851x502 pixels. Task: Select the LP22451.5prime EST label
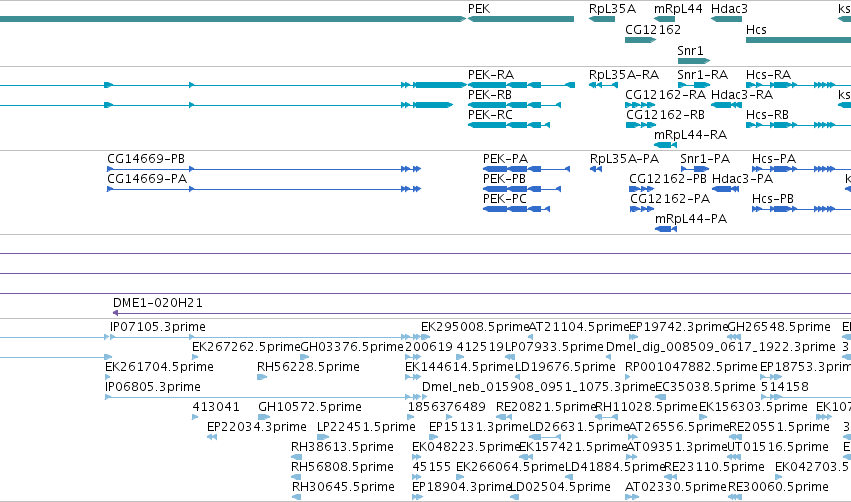tap(366, 427)
